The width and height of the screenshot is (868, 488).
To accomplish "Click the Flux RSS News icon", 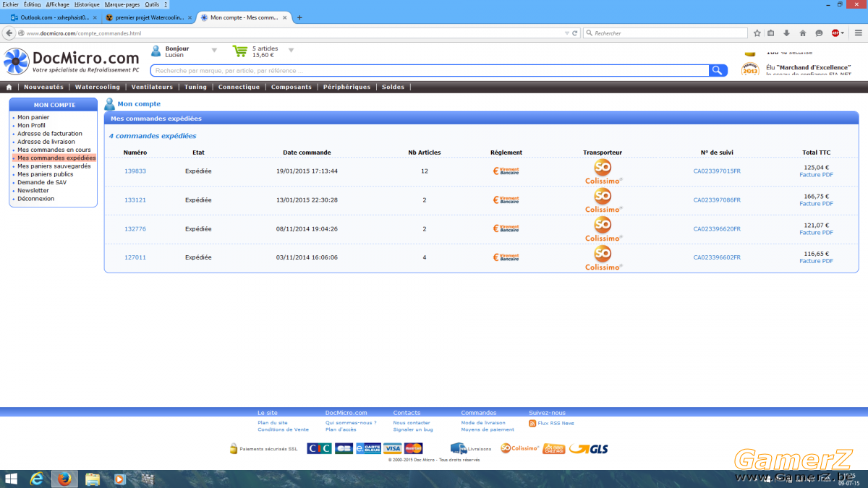I will pyautogui.click(x=532, y=423).
